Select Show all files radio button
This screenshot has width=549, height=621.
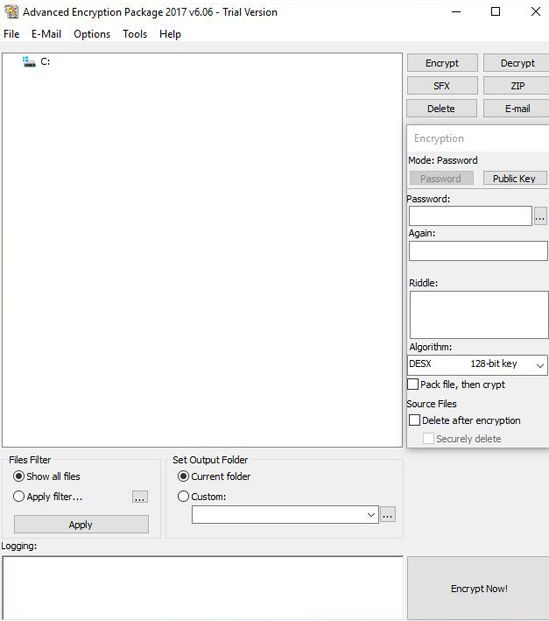click(19, 476)
